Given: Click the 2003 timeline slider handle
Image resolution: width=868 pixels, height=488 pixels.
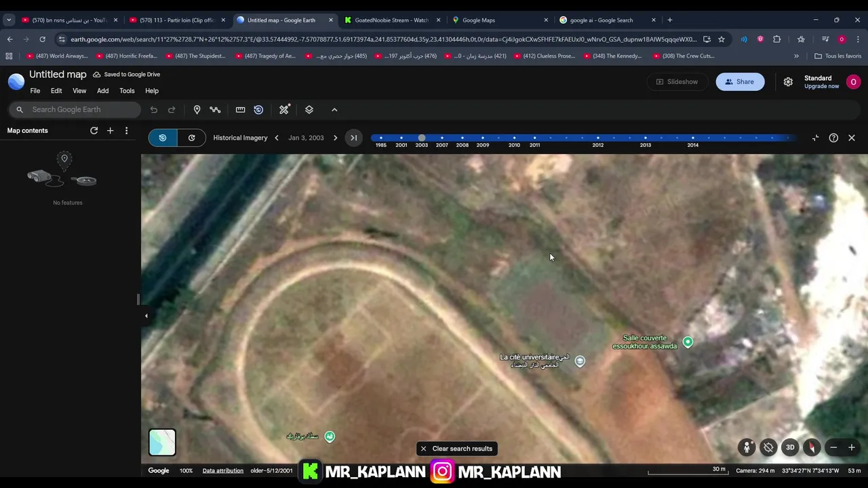Looking at the screenshot, I should 422,138.
